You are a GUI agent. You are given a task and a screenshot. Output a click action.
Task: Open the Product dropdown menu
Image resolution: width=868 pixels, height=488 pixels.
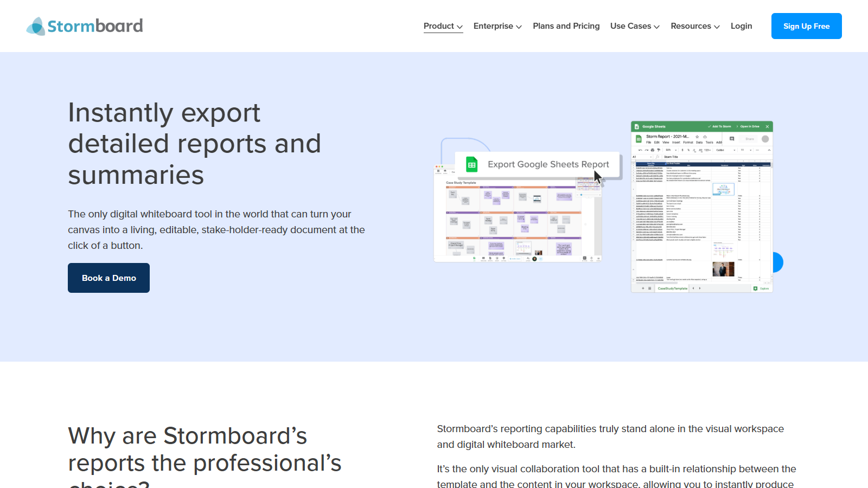pyautogui.click(x=443, y=26)
